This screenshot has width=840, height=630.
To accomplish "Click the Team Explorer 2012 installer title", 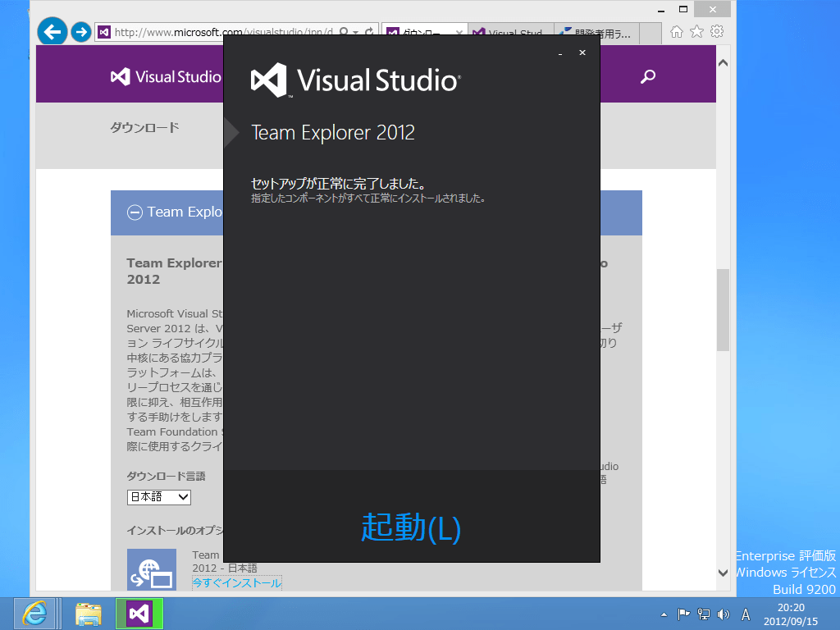I will coord(333,132).
